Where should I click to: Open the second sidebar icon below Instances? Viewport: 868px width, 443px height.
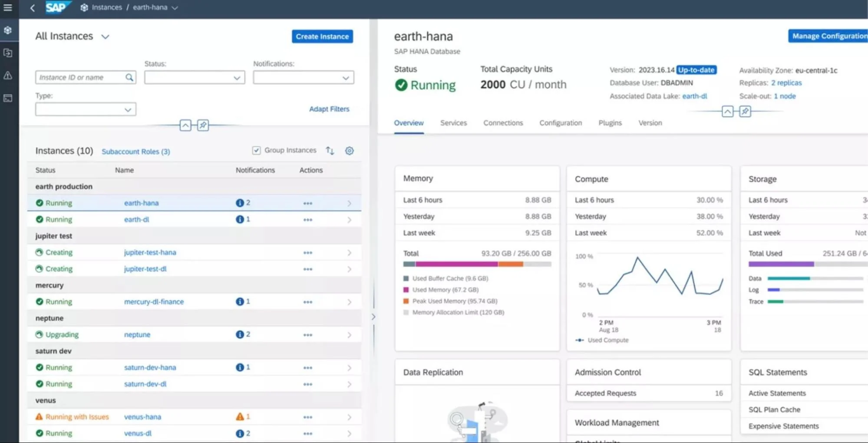(8, 53)
